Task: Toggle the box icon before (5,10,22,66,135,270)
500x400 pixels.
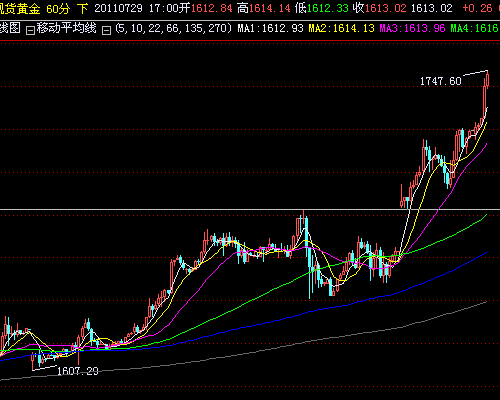Action: click(x=106, y=30)
